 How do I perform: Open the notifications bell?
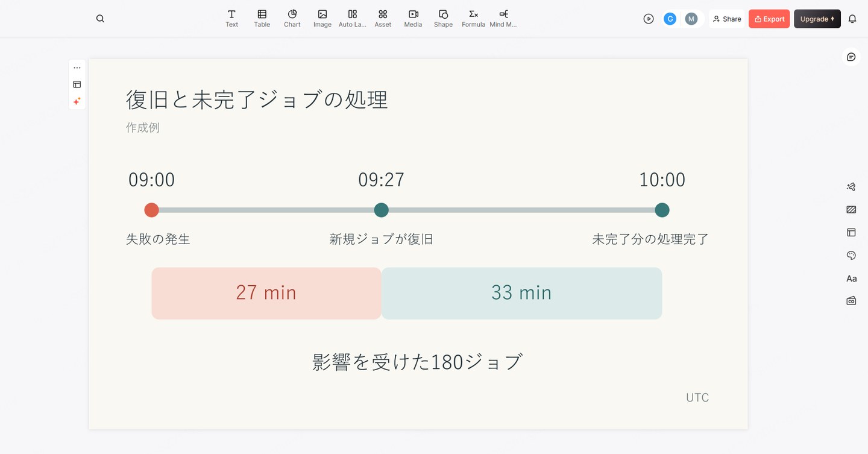tap(852, 19)
